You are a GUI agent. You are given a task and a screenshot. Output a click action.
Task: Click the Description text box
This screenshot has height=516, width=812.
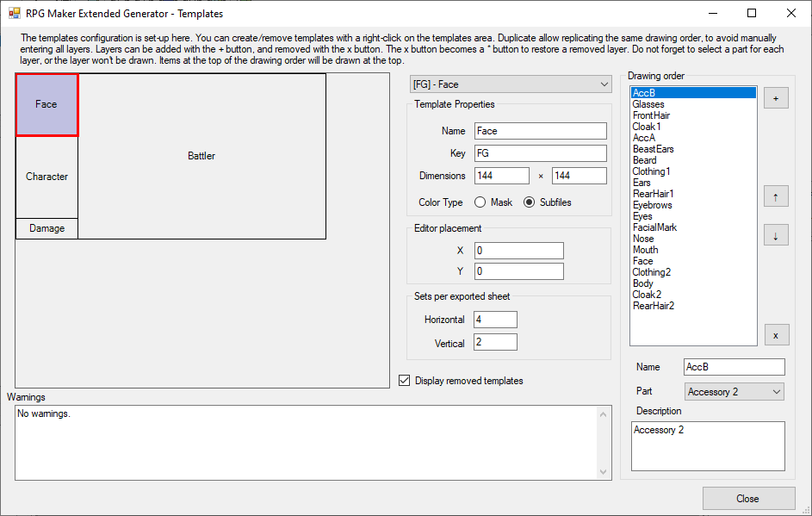(707, 446)
